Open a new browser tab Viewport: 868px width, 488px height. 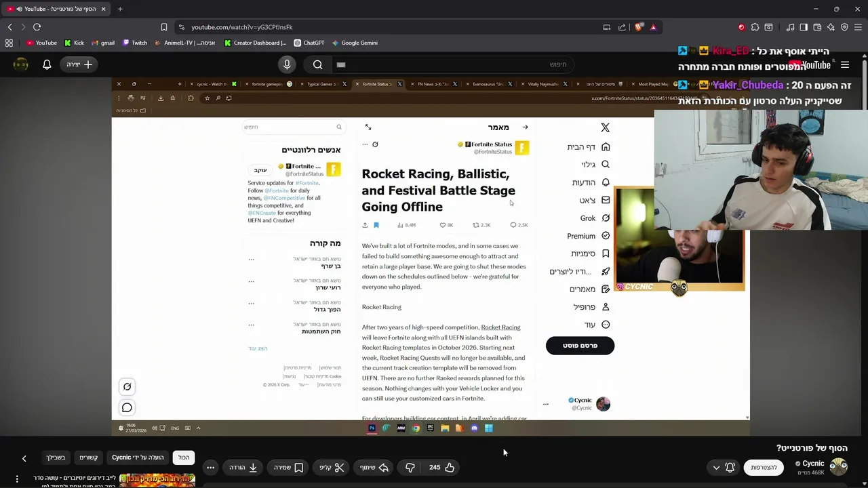120,9
